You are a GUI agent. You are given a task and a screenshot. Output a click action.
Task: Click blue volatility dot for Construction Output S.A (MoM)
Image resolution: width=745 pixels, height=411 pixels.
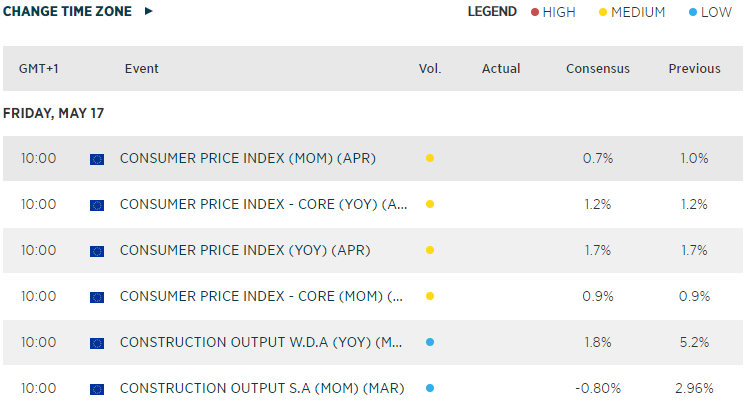tap(430, 388)
